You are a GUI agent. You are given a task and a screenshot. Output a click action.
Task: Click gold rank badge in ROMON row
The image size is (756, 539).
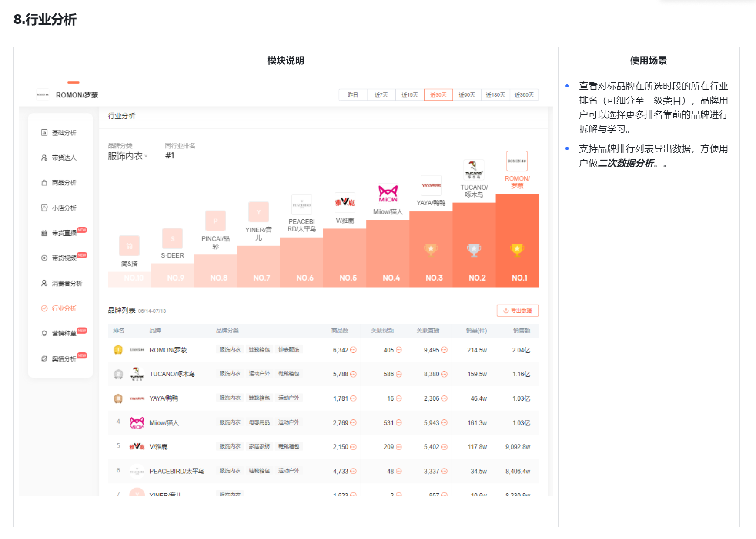(x=118, y=350)
